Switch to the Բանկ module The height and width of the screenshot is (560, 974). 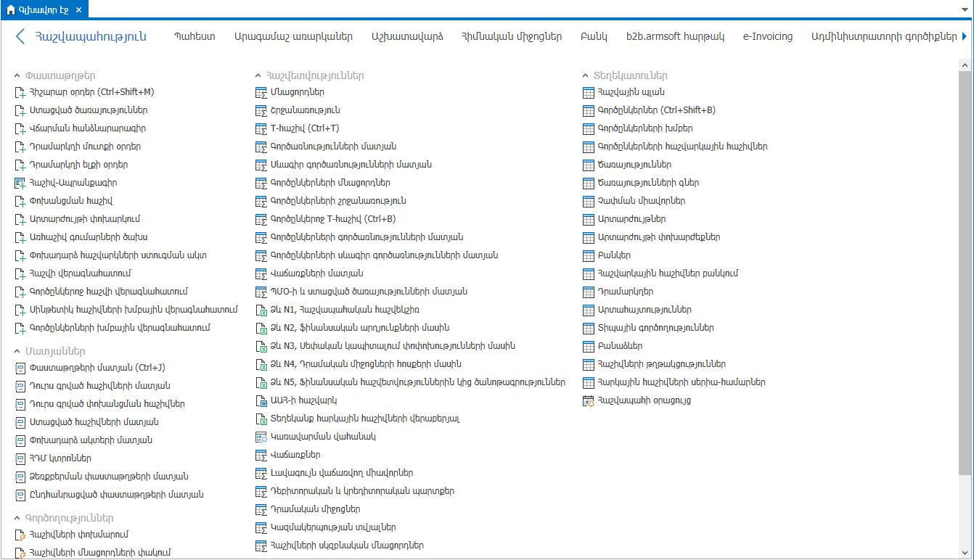click(594, 36)
